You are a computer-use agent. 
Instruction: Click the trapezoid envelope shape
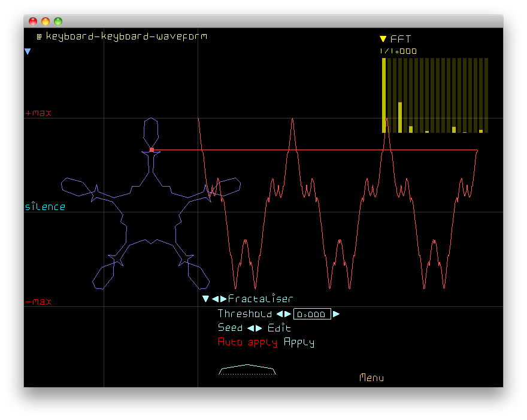pos(247,370)
